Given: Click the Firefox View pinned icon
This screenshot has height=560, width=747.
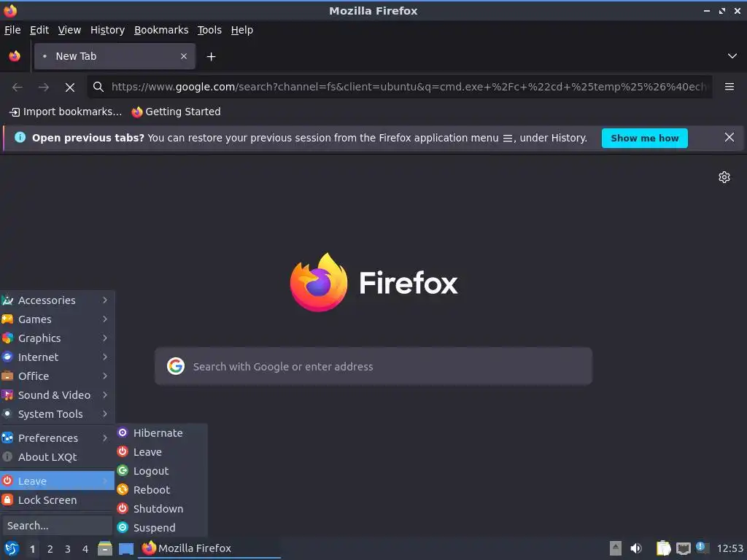Looking at the screenshot, I should coord(15,56).
